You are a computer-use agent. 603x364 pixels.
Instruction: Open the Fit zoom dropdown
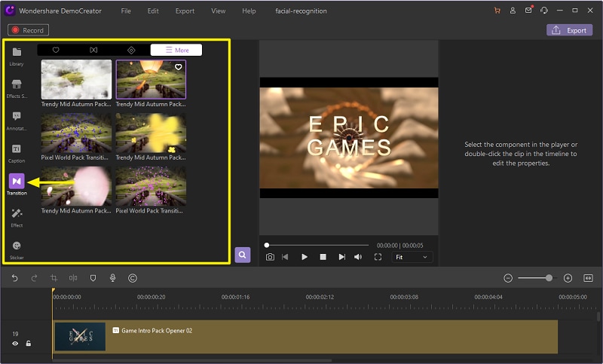[x=412, y=257]
